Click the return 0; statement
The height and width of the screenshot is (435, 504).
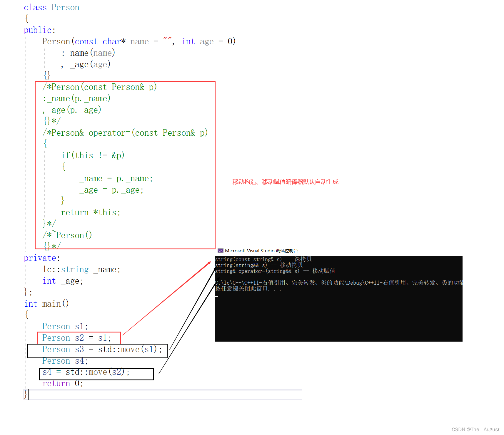tap(62, 383)
